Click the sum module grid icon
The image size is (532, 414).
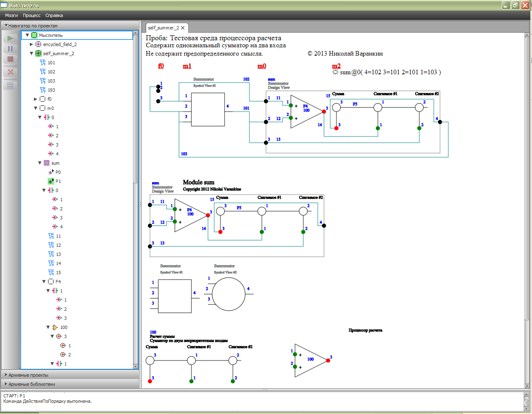(x=46, y=163)
